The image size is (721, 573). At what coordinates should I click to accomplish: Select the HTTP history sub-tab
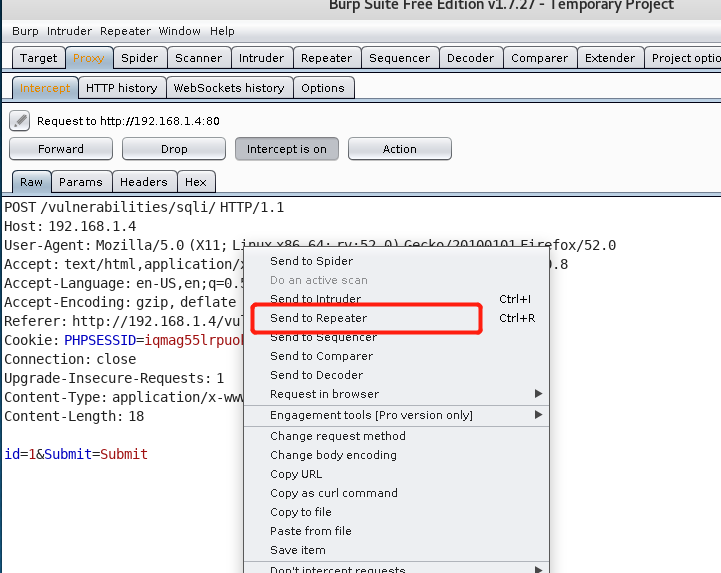pos(122,88)
